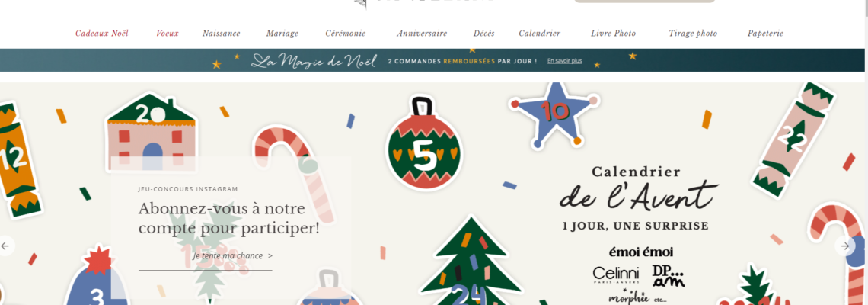
Task: Click the Calendrier de l'Avent title
Action: pyautogui.click(x=636, y=188)
